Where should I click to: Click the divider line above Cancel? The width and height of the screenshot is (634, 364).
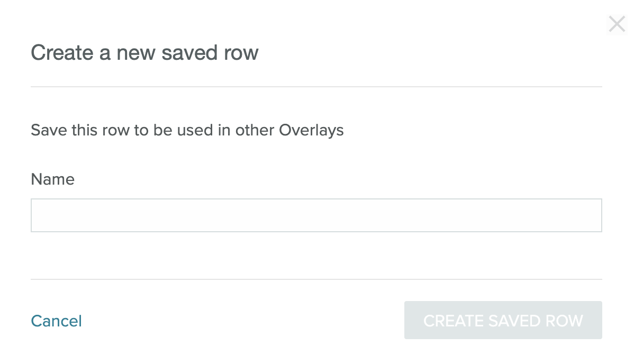tap(316, 279)
